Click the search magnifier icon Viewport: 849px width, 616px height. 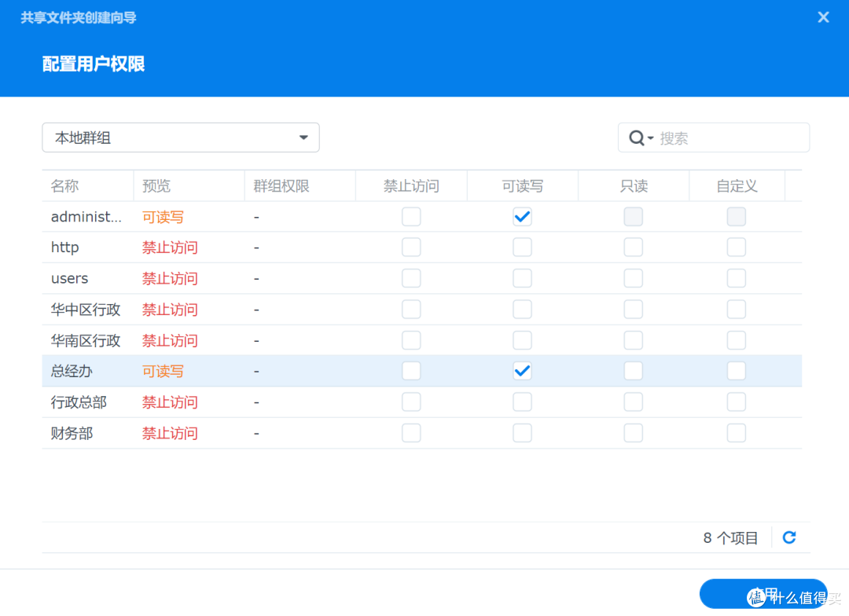pyautogui.click(x=638, y=137)
